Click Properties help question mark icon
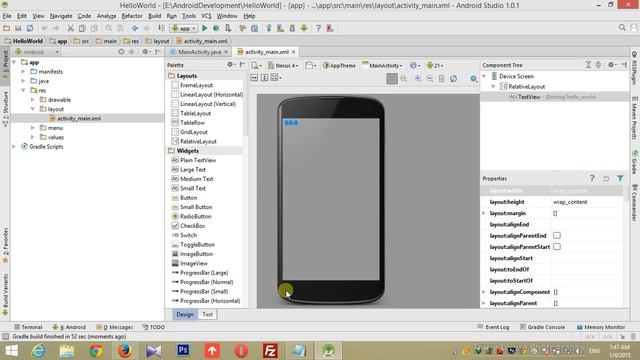640x360 pixels. [x=592, y=178]
